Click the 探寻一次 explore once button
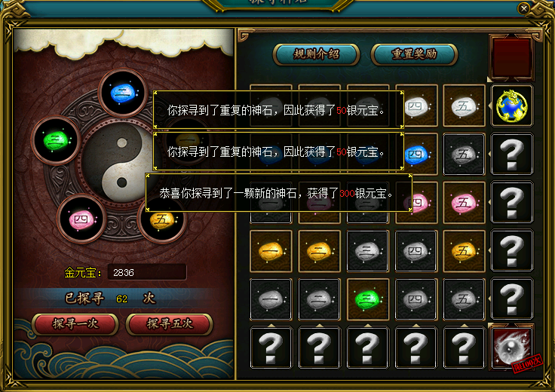 point(75,324)
